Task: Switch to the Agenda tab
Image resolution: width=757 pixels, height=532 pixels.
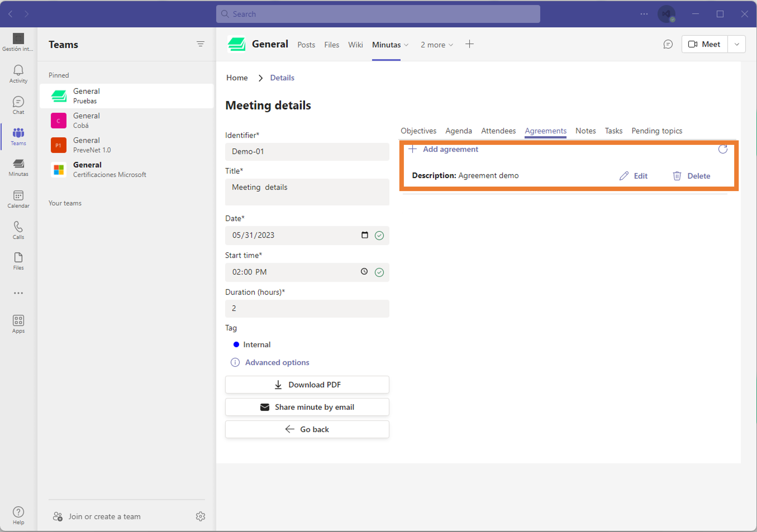Action: tap(458, 131)
